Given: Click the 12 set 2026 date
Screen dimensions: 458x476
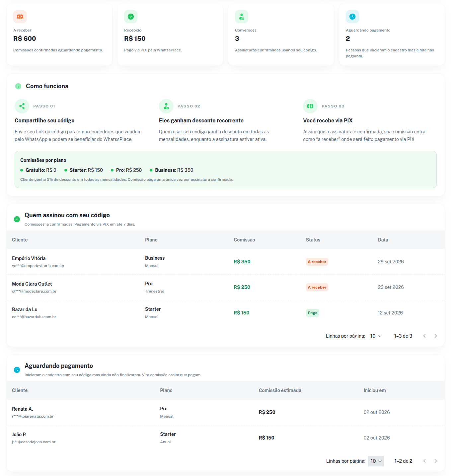Looking at the screenshot, I should (390, 313).
